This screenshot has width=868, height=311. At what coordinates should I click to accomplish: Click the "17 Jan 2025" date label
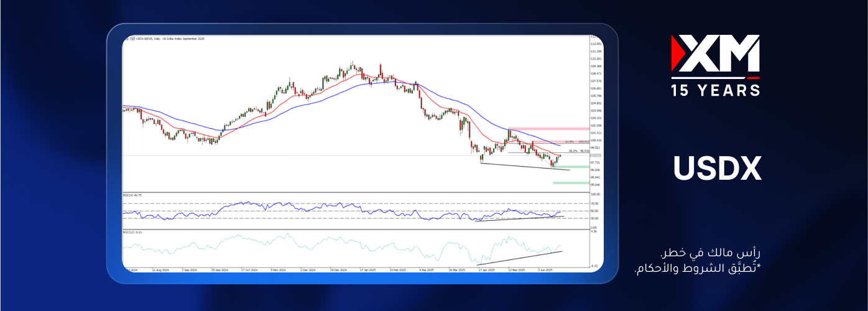click(367, 271)
